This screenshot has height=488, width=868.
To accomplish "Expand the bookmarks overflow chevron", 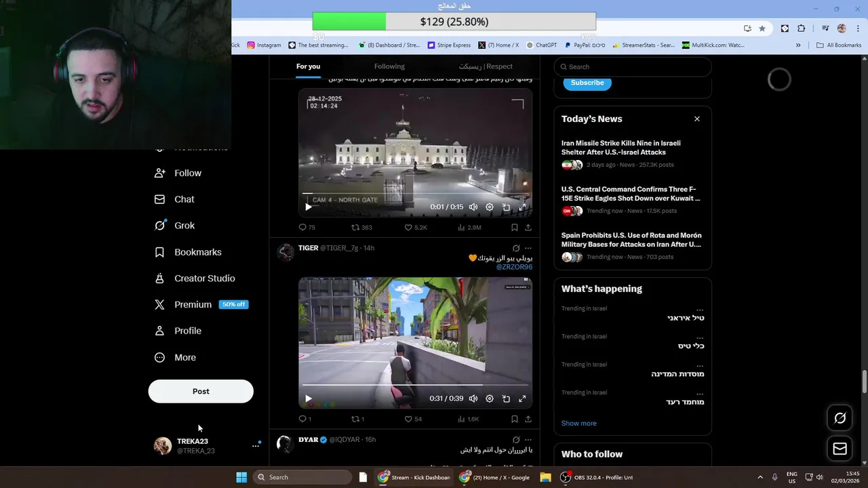I will tap(798, 45).
